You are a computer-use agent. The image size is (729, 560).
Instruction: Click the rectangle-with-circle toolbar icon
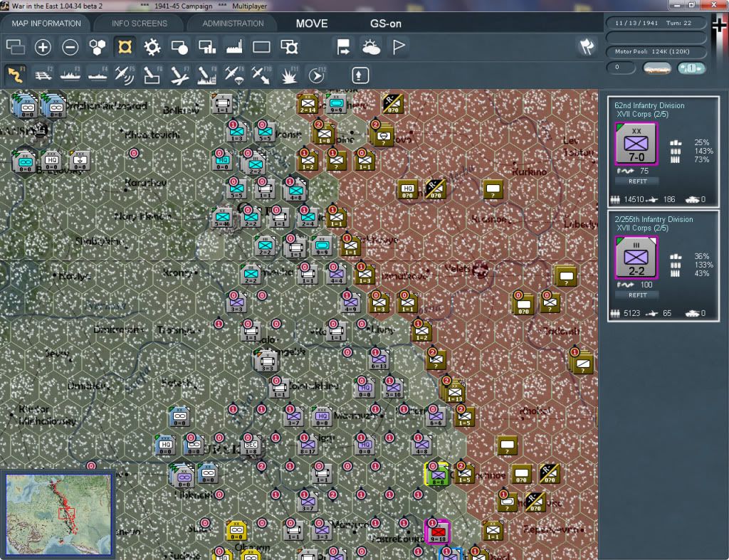[179, 47]
